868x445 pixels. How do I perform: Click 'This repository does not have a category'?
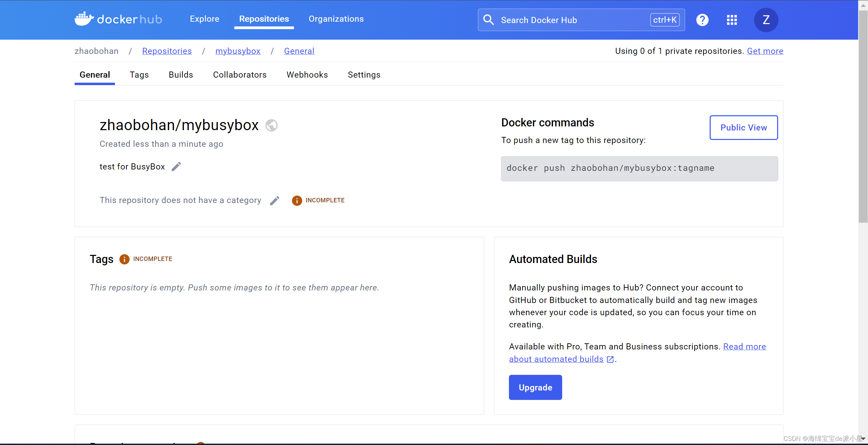click(180, 200)
